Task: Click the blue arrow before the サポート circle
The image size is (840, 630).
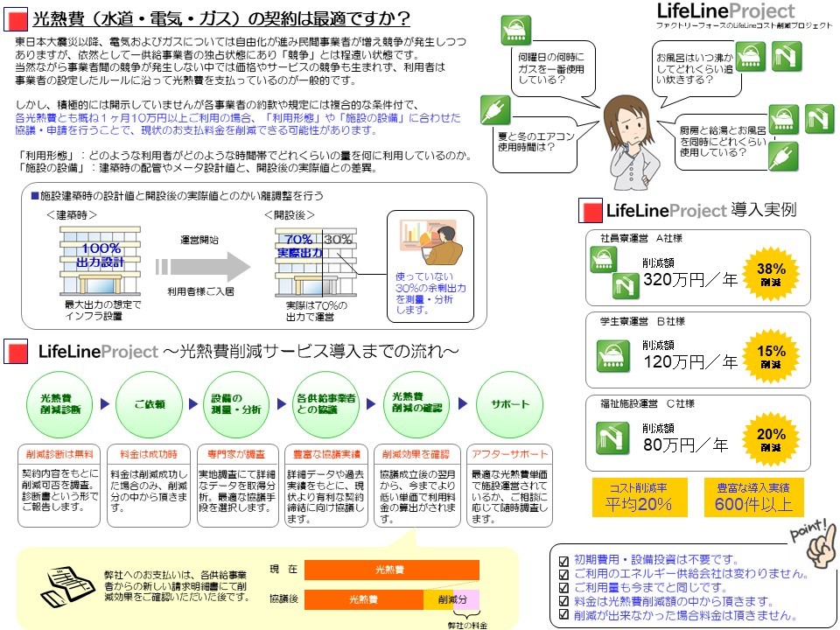Action: tap(463, 403)
